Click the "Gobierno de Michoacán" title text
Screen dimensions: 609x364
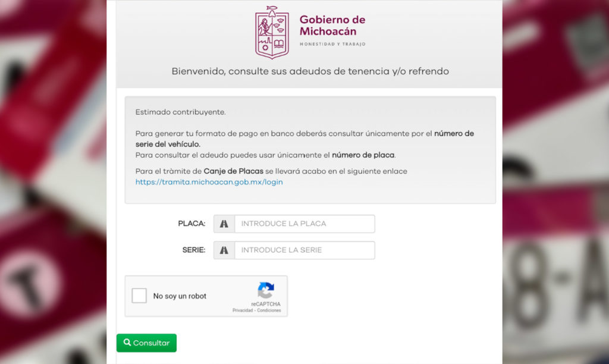(x=332, y=25)
